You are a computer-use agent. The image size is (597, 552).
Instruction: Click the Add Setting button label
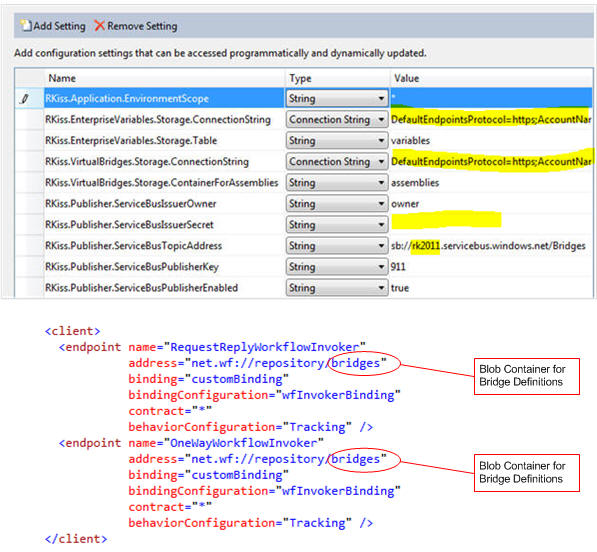pyautogui.click(x=59, y=26)
